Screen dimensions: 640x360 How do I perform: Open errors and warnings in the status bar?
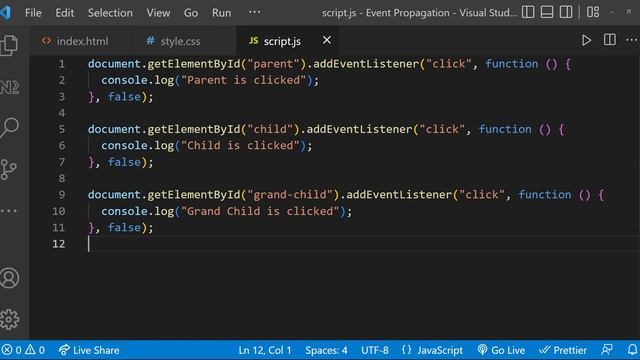click(23, 350)
